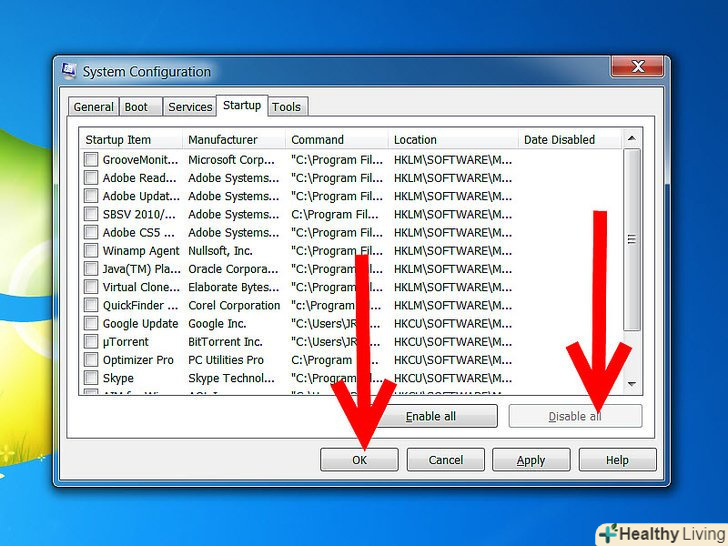Select the Elaborate Bytes... manufacturer cell
Screen dimensions: 728x546
(234, 287)
